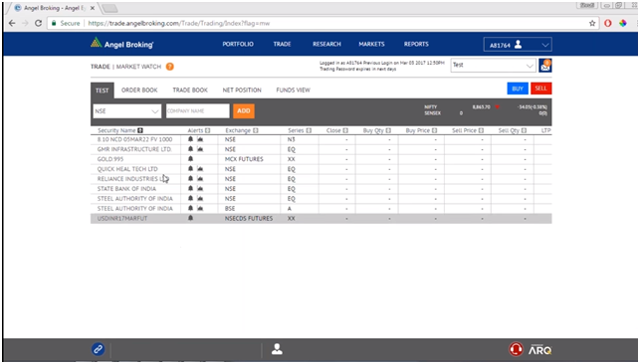Open the Test watchlist dropdown

tap(493, 66)
